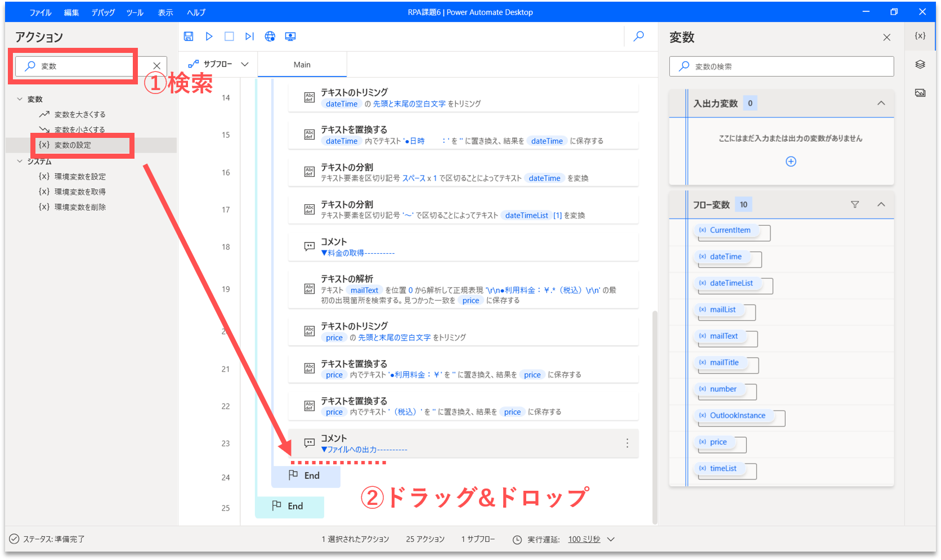Click the Stop flow icon

pyautogui.click(x=229, y=37)
